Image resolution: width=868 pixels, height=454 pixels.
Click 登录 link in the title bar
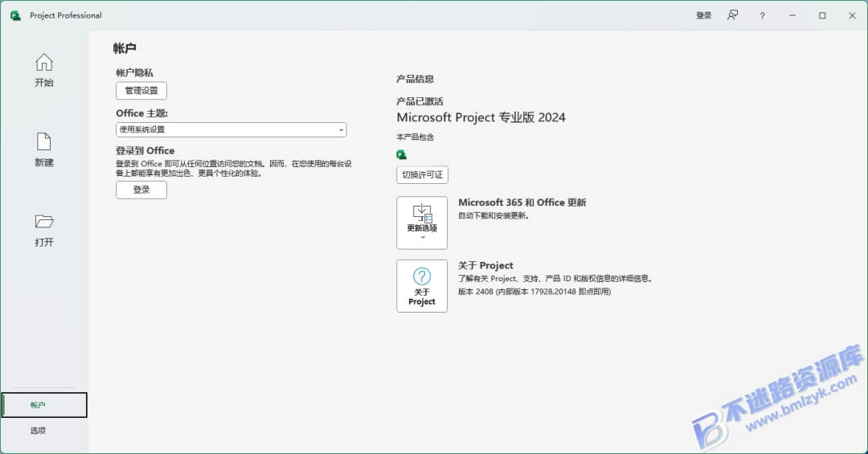click(703, 15)
